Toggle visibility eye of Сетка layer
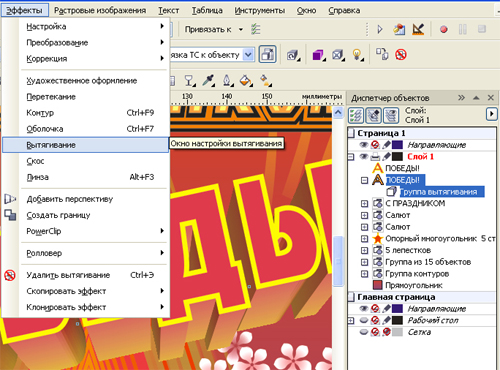Viewport: 500px width, 370px height. [x=364, y=332]
